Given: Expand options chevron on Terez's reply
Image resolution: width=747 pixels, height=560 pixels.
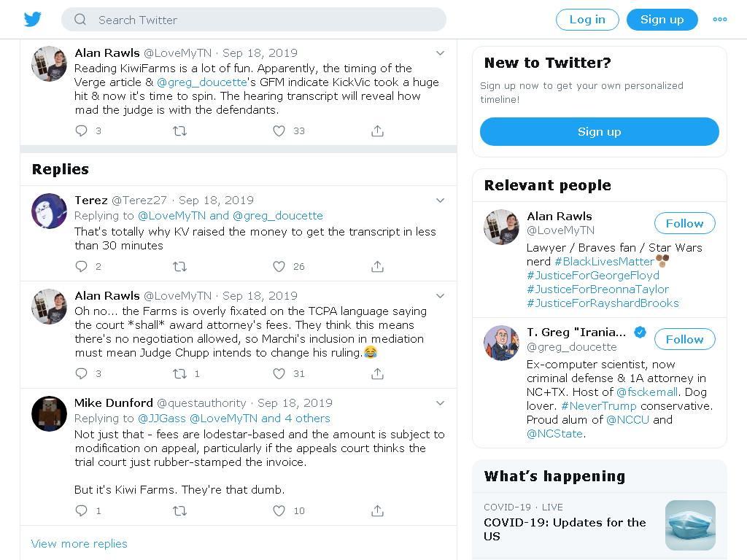Looking at the screenshot, I should pos(440,201).
